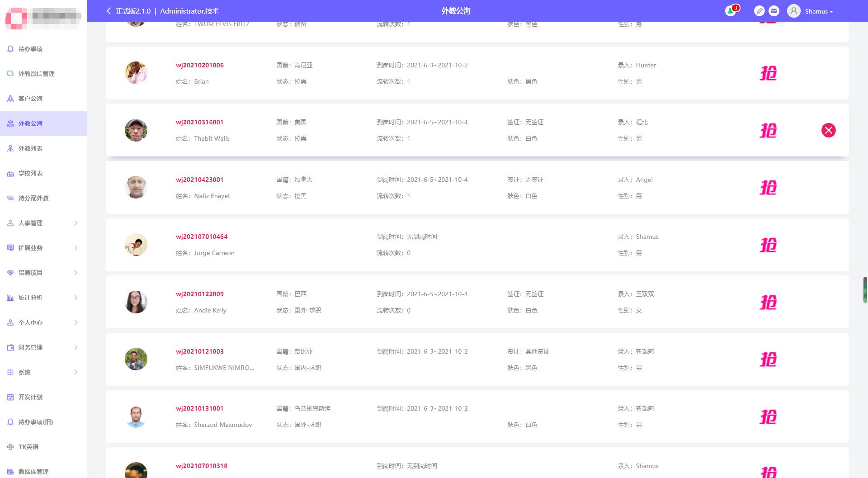Click Jorge Carreon's avatar photo

[x=136, y=245]
